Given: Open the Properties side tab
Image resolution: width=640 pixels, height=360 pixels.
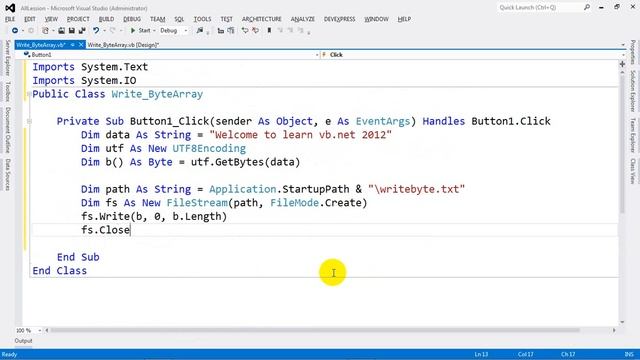Looking at the screenshot, I should coord(633,52).
